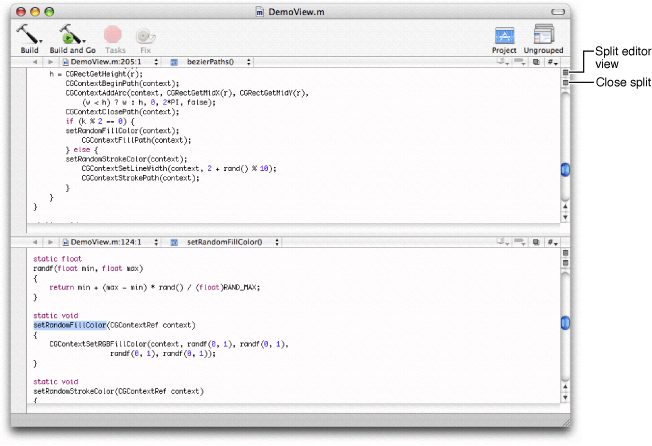Open the # included files menu in upper pane
This screenshot has height=446, width=652.
point(550,62)
